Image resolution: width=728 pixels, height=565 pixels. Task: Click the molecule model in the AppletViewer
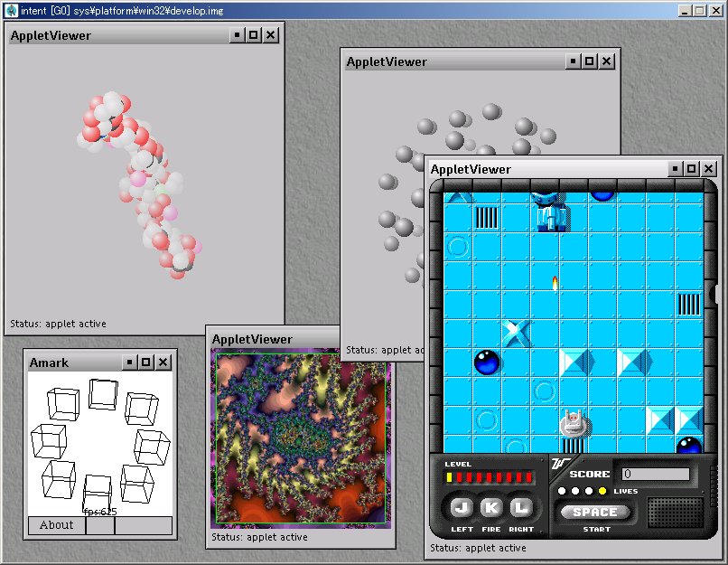coord(139,185)
